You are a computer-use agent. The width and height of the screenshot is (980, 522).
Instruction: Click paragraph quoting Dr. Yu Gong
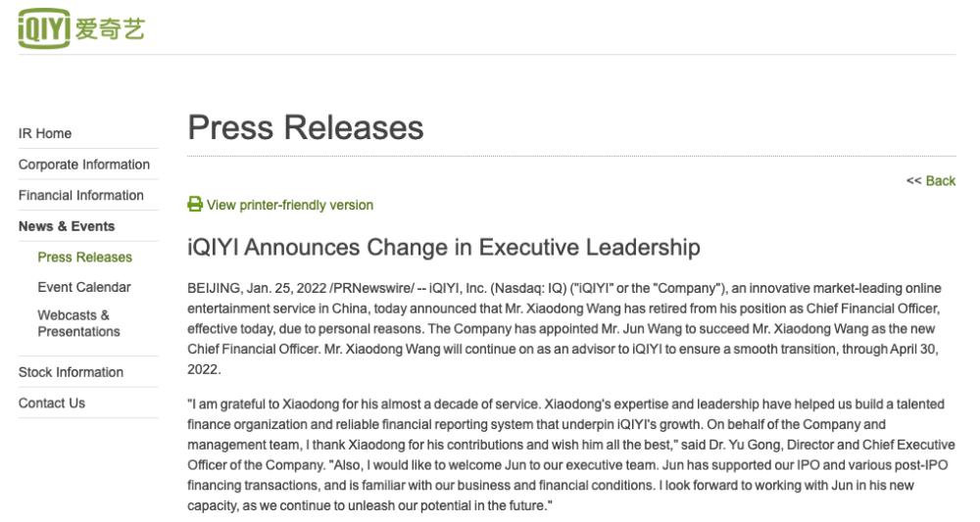(571, 454)
